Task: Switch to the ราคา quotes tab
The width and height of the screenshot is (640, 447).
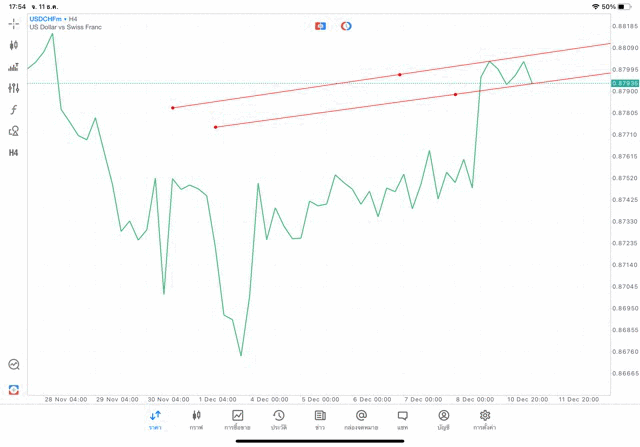Action: (155, 420)
